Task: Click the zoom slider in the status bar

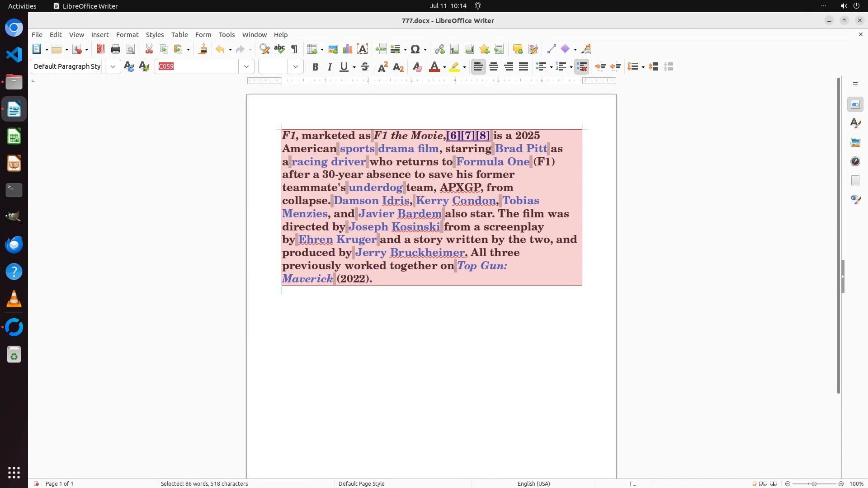Action: pos(814,483)
